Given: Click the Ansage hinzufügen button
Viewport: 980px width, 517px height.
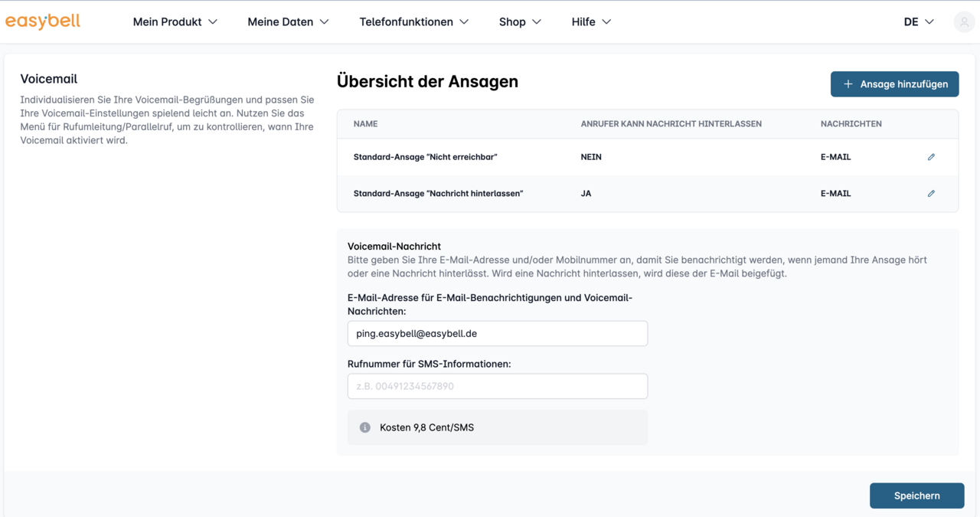Looking at the screenshot, I should click(894, 84).
